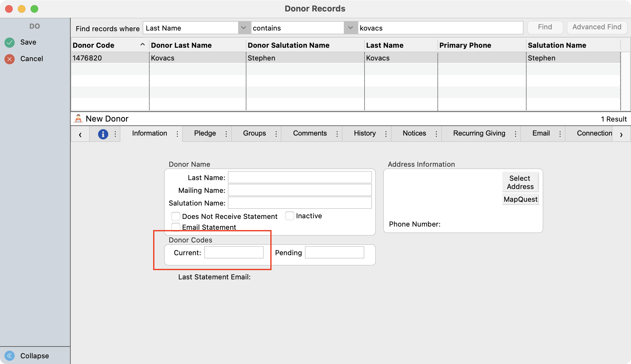Screen dimensions: 631x364
Task: Click the MapQuest button
Action: tap(521, 199)
